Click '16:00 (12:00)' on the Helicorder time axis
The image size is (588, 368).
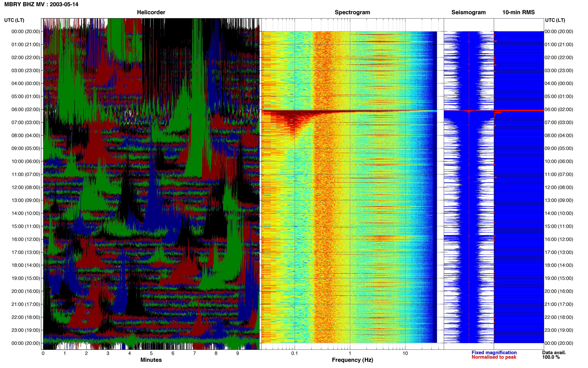[x=26, y=239]
